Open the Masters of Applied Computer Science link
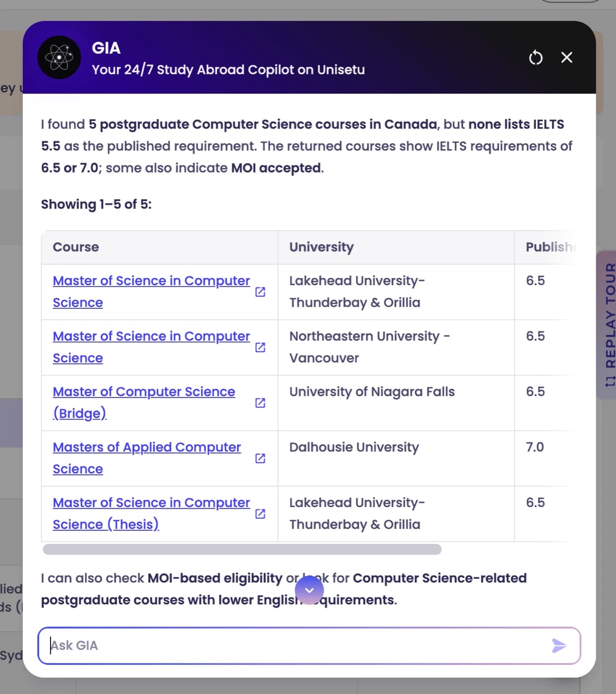This screenshot has height=694, width=616. 147,458
